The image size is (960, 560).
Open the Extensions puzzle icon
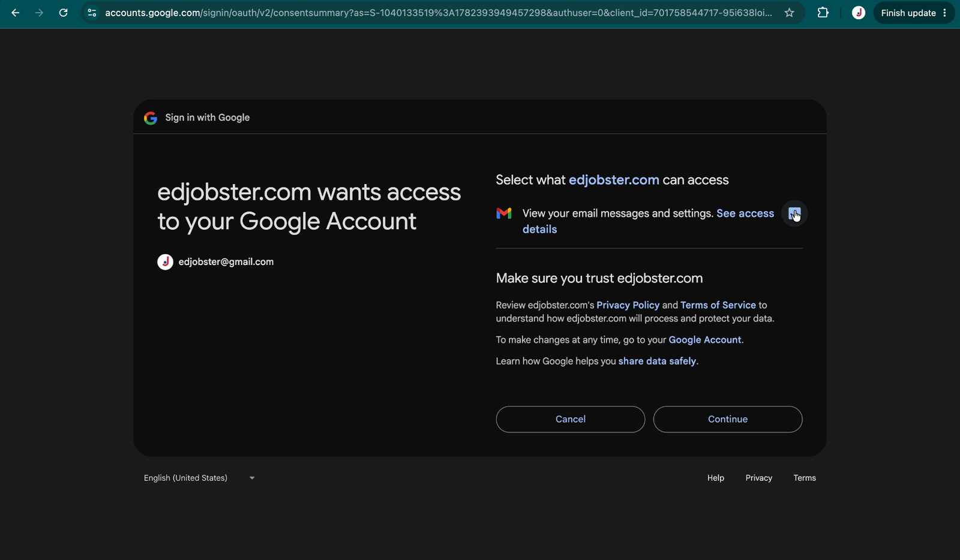tap(823, 13)
